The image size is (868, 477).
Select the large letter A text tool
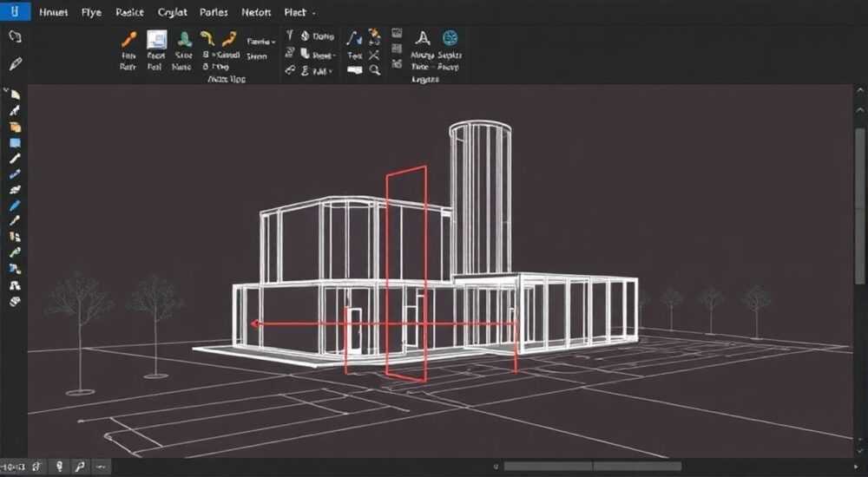(423, 38)
